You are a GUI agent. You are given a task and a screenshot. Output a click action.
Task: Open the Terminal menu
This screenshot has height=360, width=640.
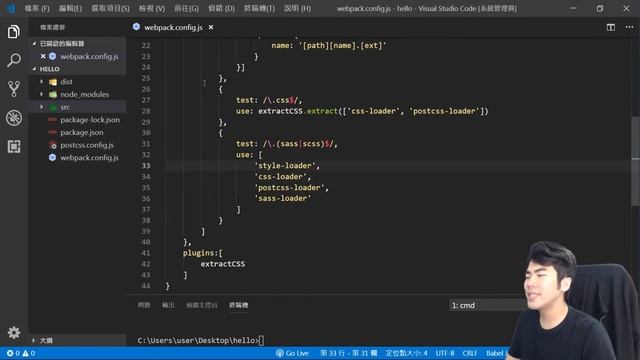coord(259,8)
